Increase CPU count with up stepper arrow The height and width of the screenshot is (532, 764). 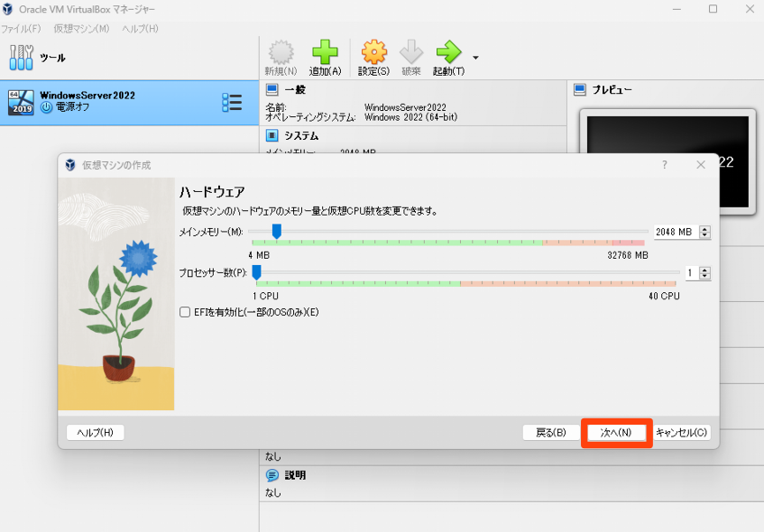tap(704, 270)
